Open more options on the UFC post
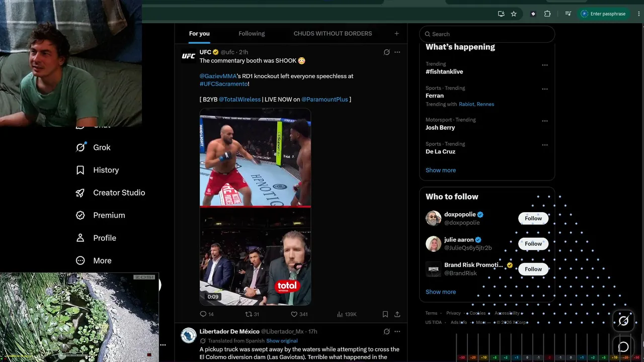 point(397,52)
